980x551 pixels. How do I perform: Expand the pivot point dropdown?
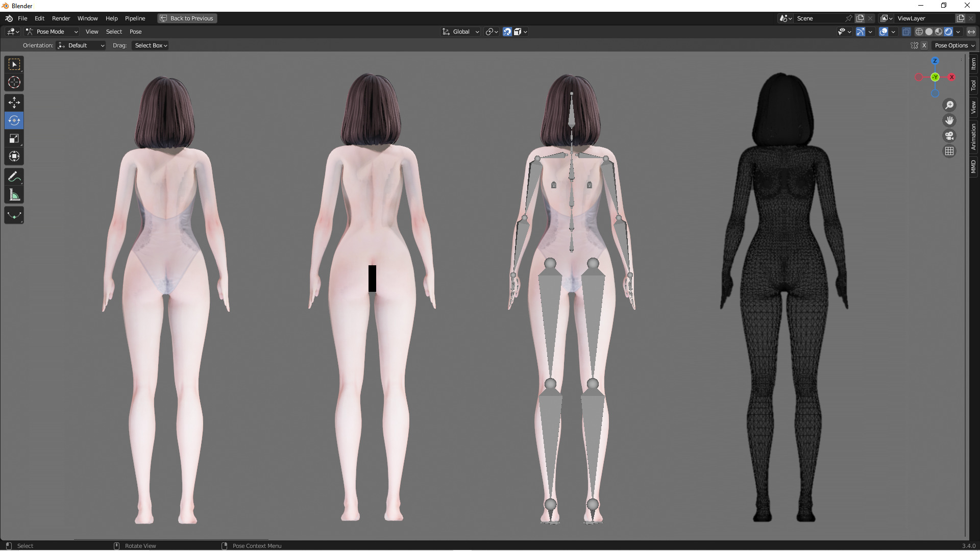pos(492,32)
